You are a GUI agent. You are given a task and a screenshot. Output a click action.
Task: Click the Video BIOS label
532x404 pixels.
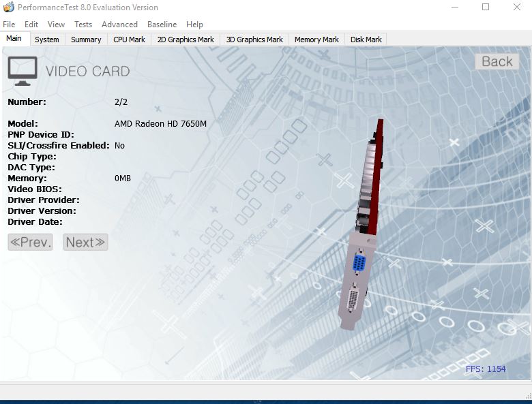35,189
